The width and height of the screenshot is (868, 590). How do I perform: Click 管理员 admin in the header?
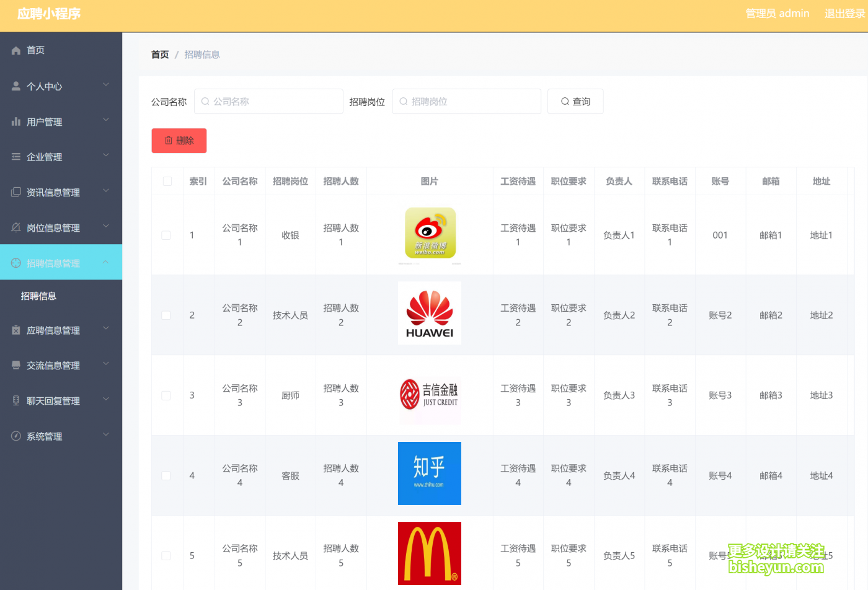coord(777,14)
